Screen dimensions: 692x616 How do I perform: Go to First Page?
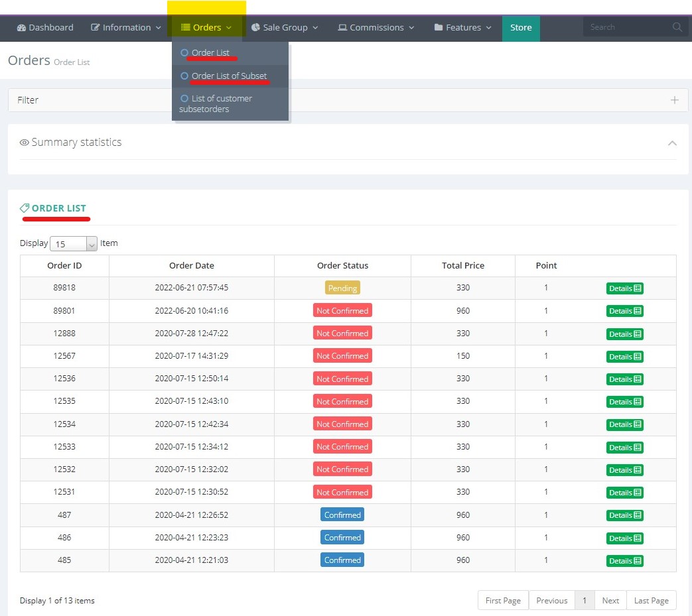[503, 601]
